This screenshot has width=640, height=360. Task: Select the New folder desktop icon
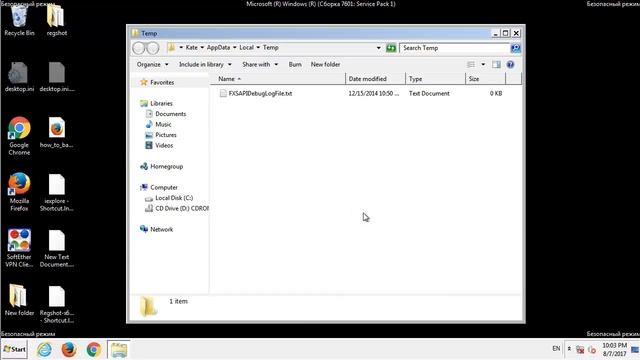coord(19,300)
